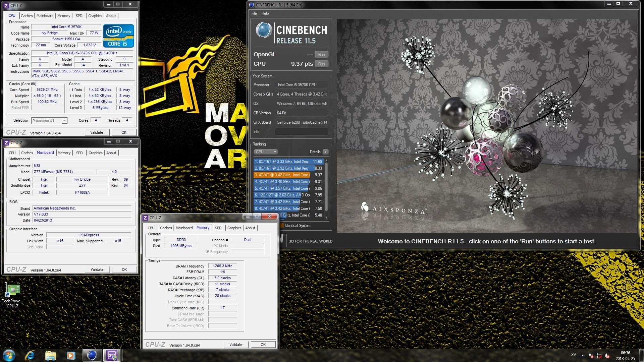Open the CPU ranking type dropdown in Cinebench
This screenshot has height=362, width=644.
pos(266,152)
